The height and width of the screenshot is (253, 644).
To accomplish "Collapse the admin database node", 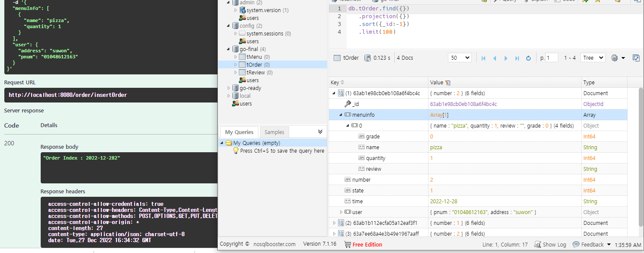I will click(x=229, y=3).
